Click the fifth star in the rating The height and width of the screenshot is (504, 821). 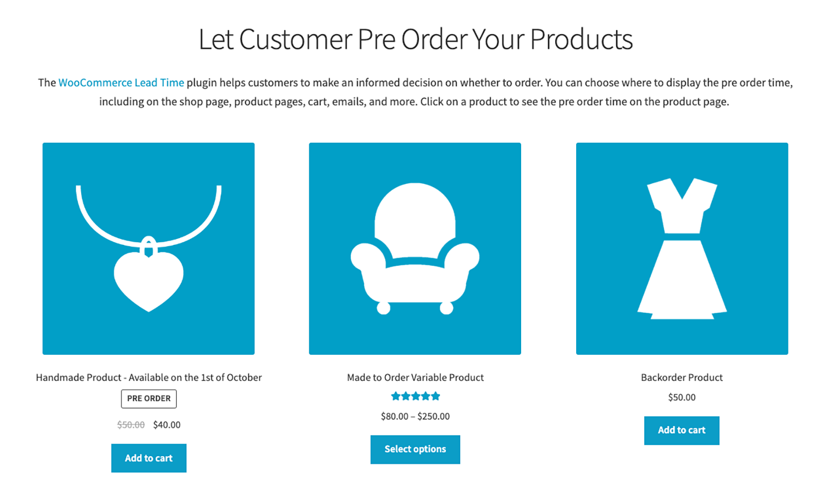[x=435, y=396]
